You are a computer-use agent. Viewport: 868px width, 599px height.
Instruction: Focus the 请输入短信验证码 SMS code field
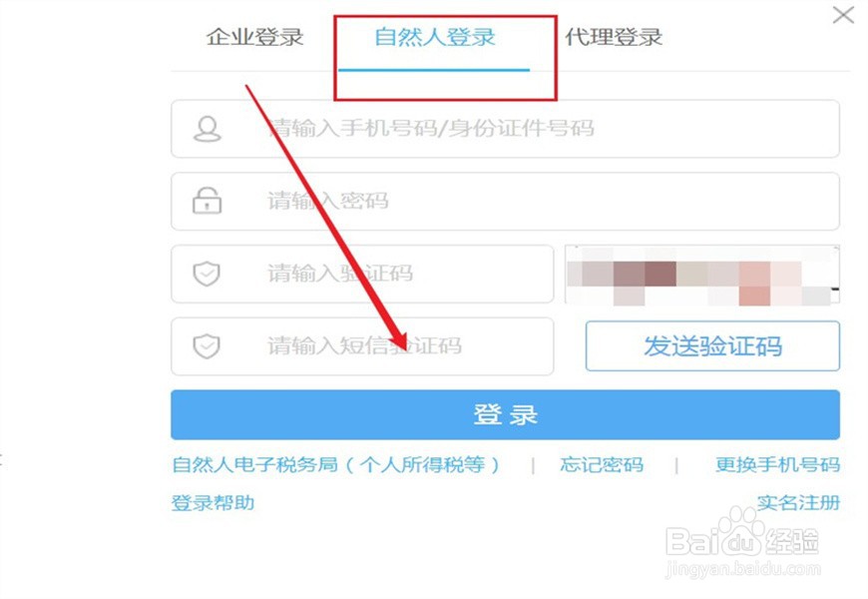click(x=362, y=346)
